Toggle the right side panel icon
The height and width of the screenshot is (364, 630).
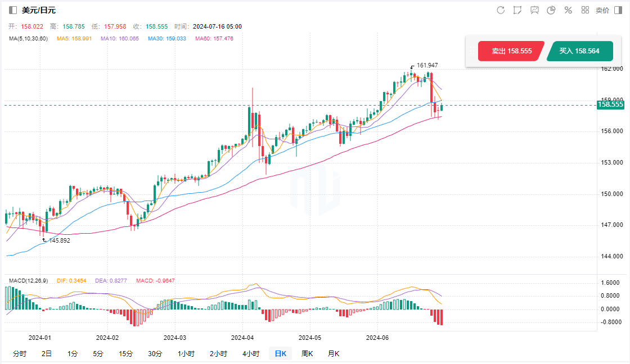(x=618, y=10)
